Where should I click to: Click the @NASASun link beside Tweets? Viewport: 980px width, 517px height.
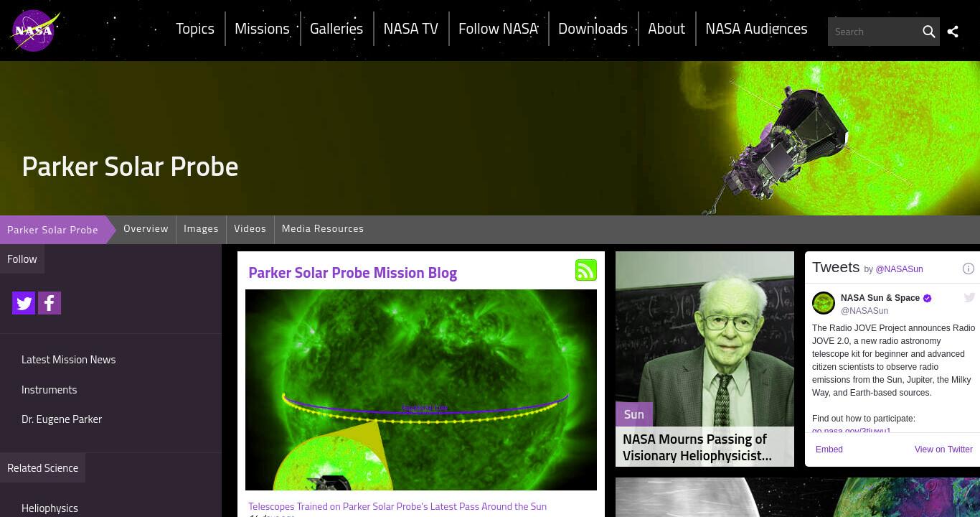(899, 269)
